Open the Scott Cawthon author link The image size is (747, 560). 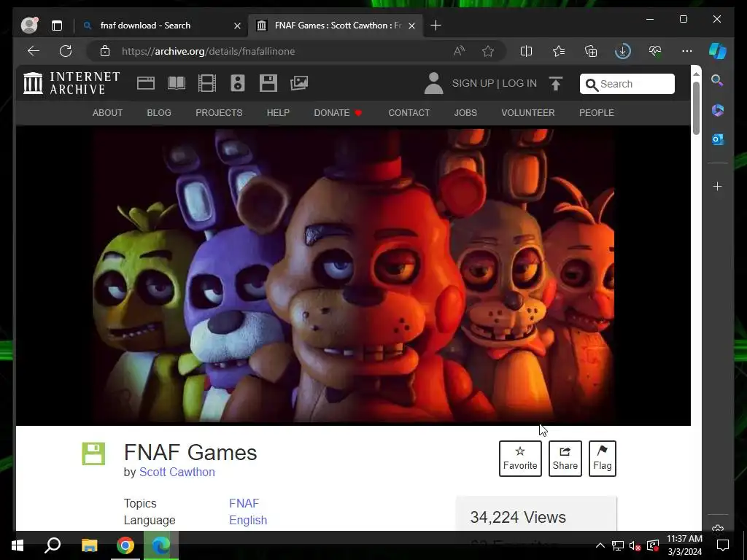click(177, 472)
